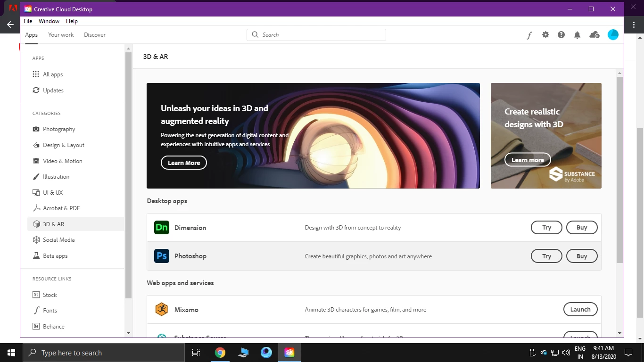
Task: Click the Dimension Dn app icon
Action: pyautogui.click(x=162, y=228)
